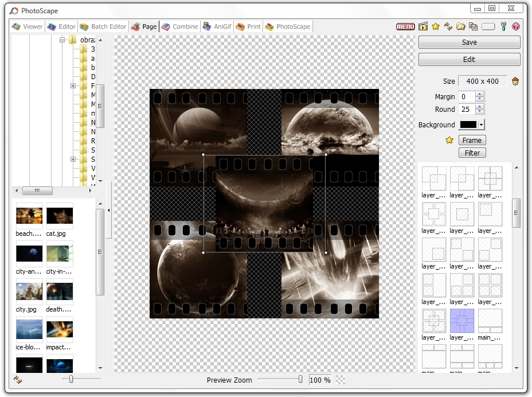This screenshot has height=397, width=532.
Task: Click the copy documents toolbar icon
Action: click(473, 26)
